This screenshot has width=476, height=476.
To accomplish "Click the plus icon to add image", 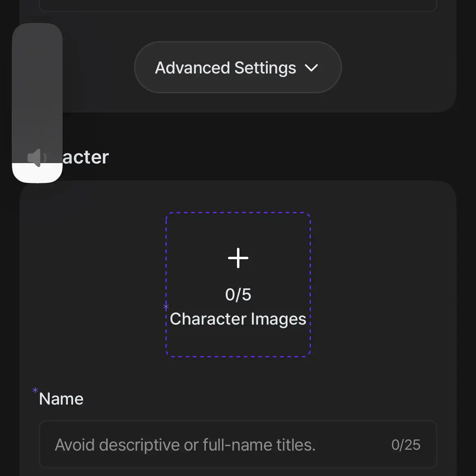I will (238, 258).
